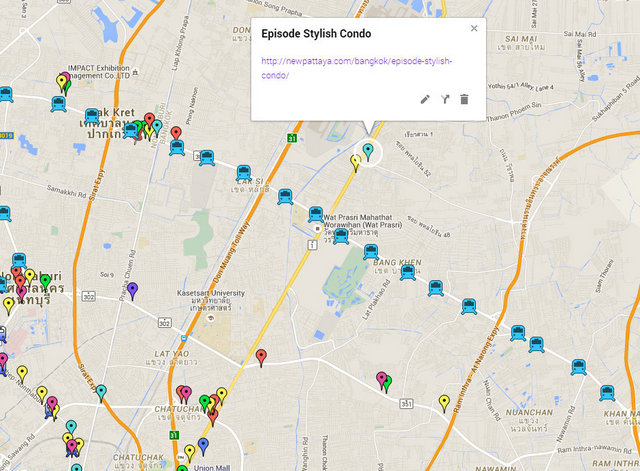The image size is (640, 471).
Task: Click the Union Mall map label
Action: click(211, 468)
